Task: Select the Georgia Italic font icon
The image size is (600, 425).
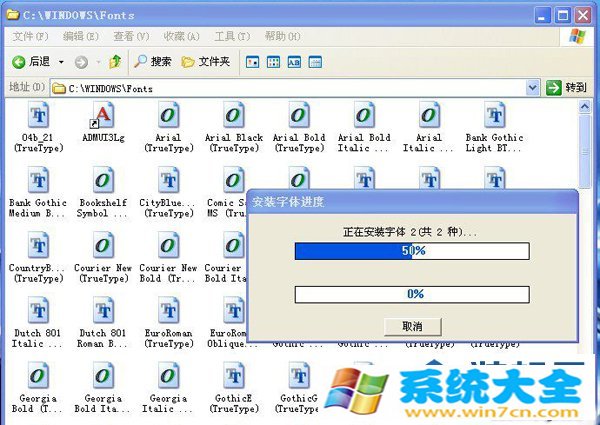Action: pos(168,375)
